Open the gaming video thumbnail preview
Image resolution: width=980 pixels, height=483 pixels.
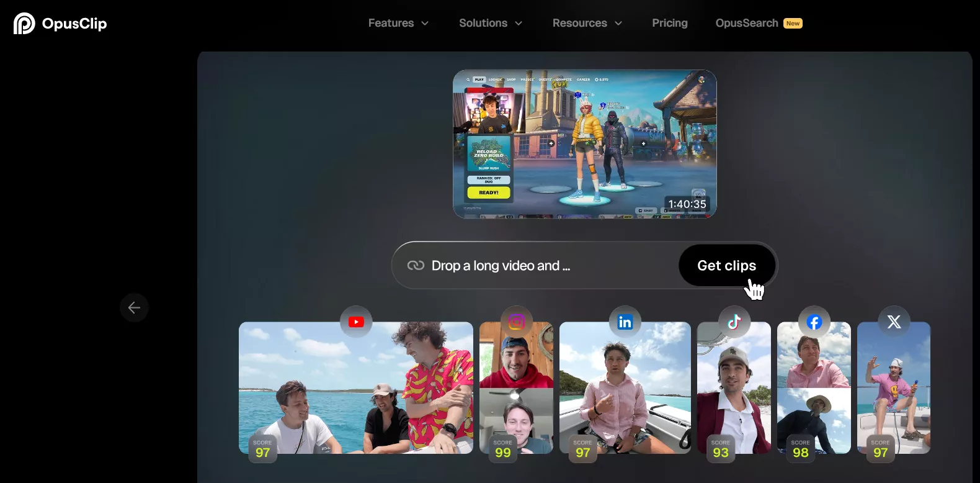tap(584, 144)
